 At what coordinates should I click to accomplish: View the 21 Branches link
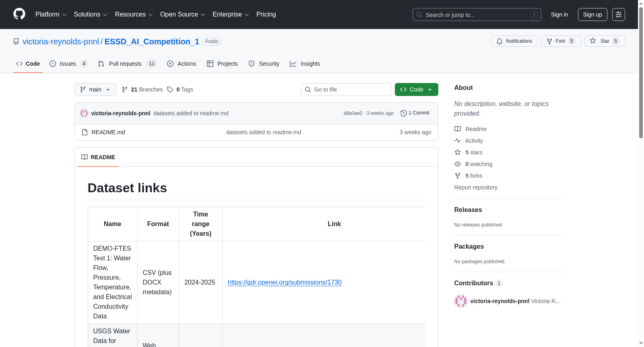pyautogui.click(x=142, y=89)
